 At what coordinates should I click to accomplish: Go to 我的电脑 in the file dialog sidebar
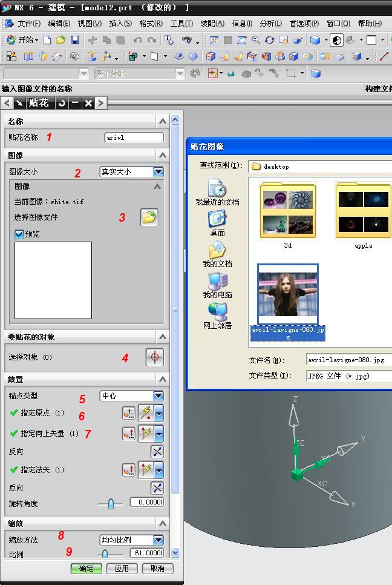coord(218,285)
